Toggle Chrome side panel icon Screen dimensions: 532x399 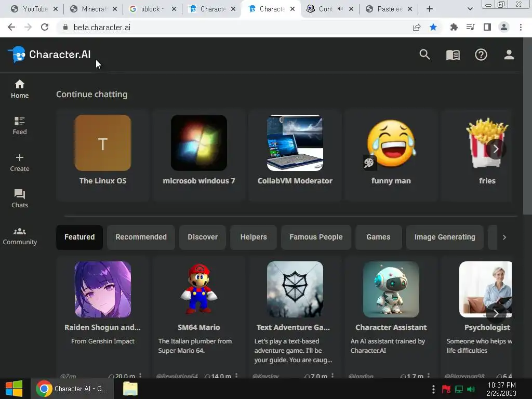(487, 27)
